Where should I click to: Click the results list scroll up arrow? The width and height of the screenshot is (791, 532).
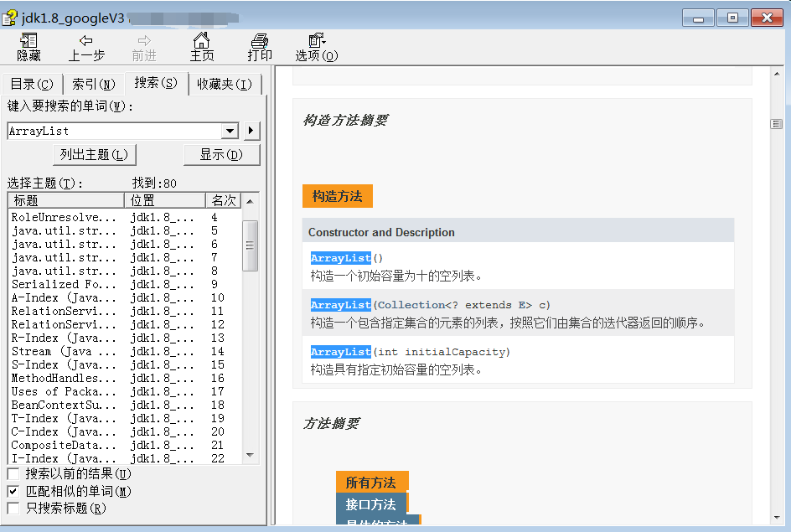point(251,201)
